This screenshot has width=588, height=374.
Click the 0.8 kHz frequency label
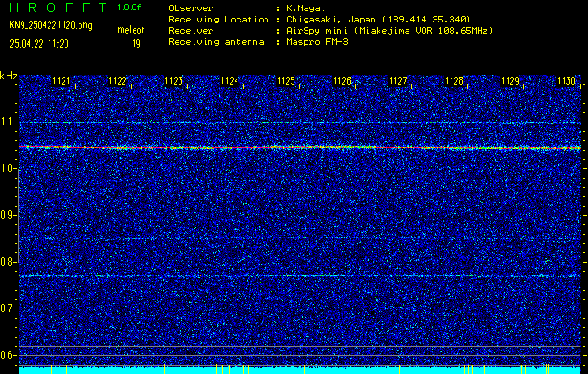point(7,262)
